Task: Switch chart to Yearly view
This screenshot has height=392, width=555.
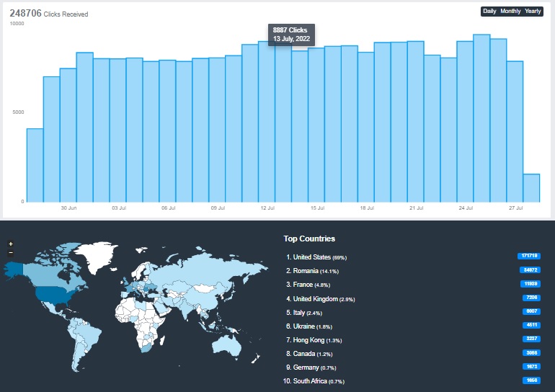Action: [533, 12]
